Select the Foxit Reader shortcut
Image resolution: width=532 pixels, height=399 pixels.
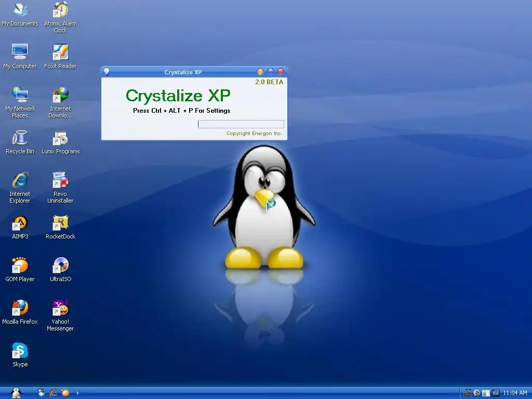click(60, 56)
